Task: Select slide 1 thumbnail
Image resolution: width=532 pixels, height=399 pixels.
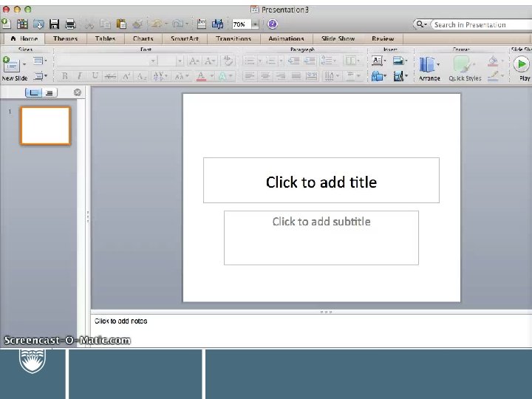Action: pos(46,126)
